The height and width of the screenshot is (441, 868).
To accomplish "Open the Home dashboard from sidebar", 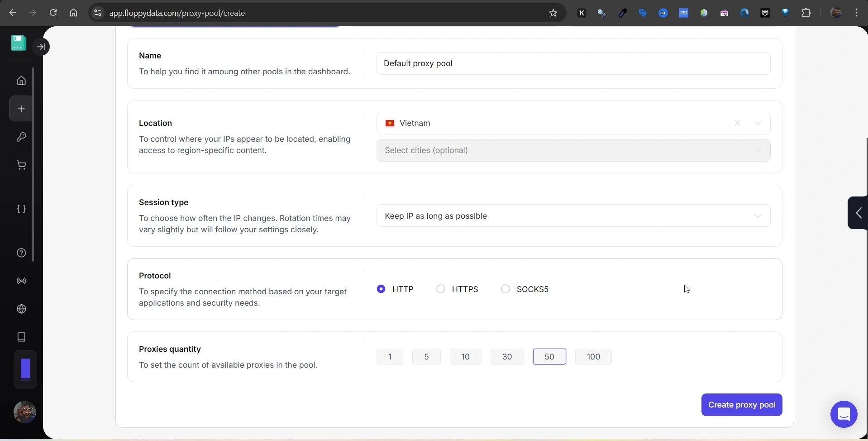I will 21,80.
